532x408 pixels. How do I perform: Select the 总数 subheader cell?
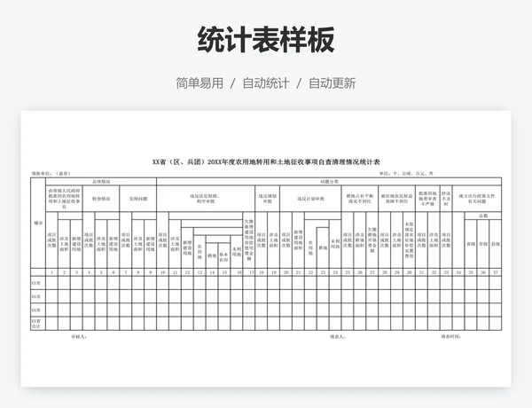pos(483,216)
